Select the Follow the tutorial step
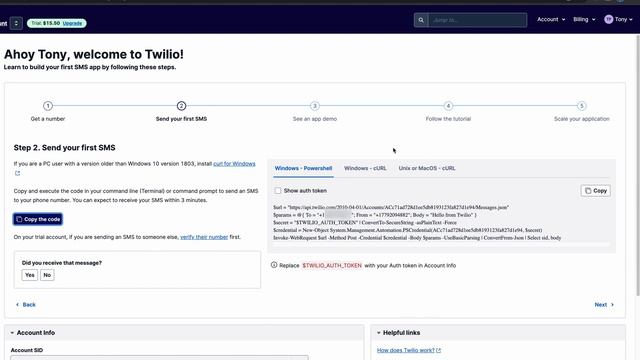Screen dimensions: 640x360 click(x=448, y=119)
